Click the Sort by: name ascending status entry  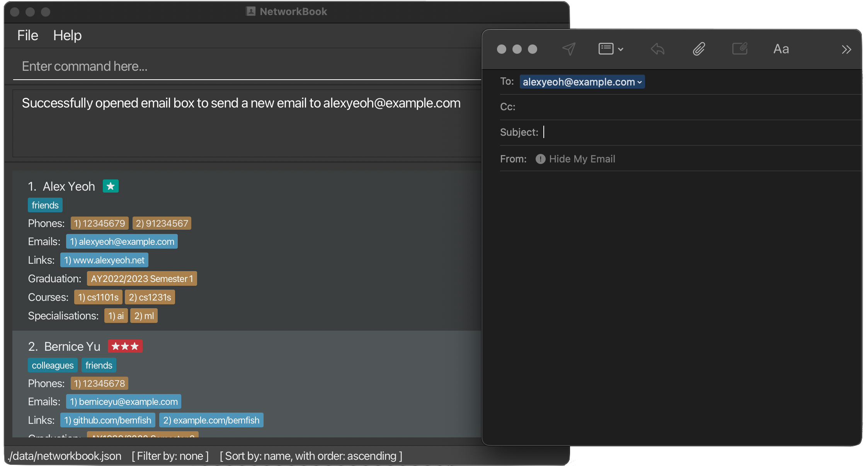311,456
